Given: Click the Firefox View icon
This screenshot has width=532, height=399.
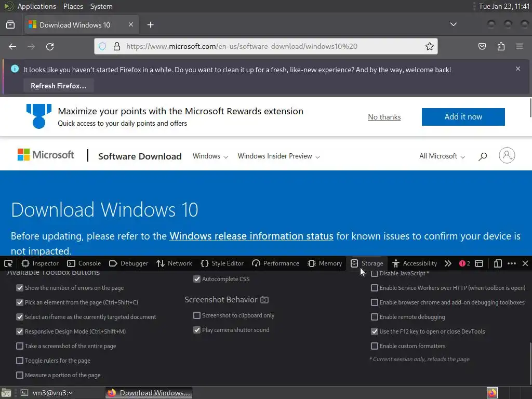Looking at the screenshot, I should click(x=10, y=25).
